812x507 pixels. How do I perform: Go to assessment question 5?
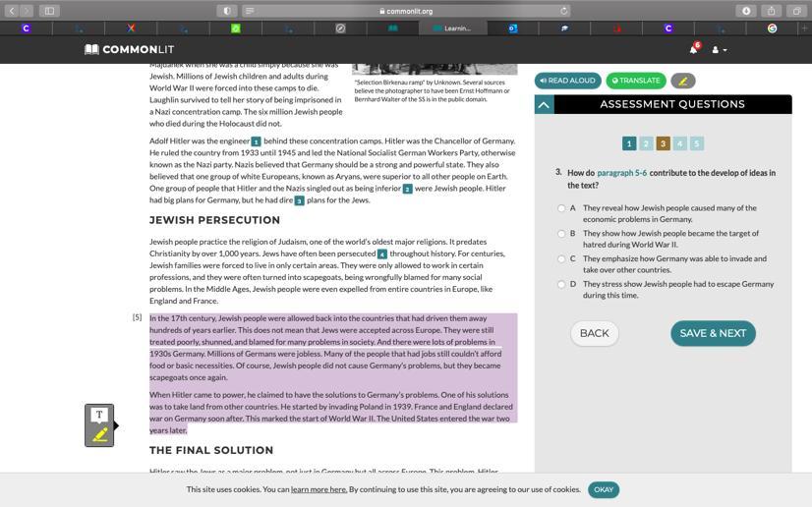point(697,143)
